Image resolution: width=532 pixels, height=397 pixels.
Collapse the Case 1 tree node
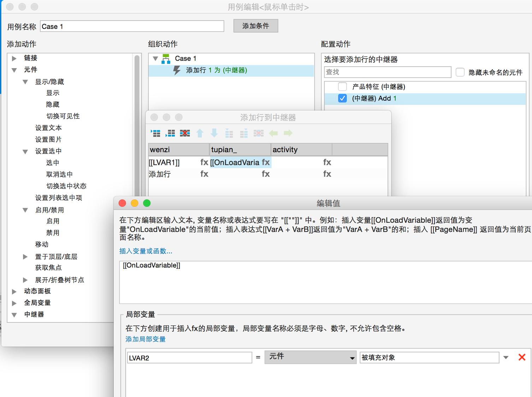pyautogui.click(x=155, y=59)
